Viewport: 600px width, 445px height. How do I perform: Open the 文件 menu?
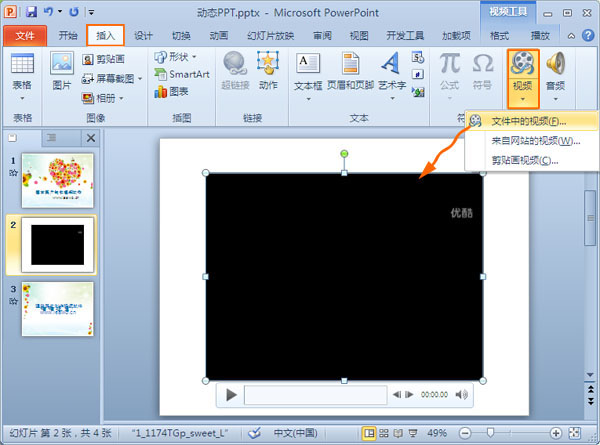click(x=25, y=36)
